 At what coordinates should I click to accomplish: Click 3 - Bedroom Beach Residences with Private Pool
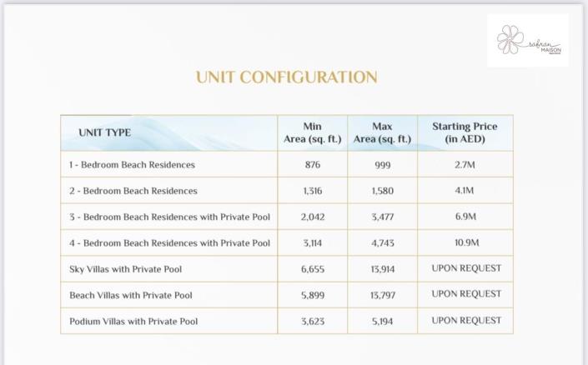[x=169, y=217]
